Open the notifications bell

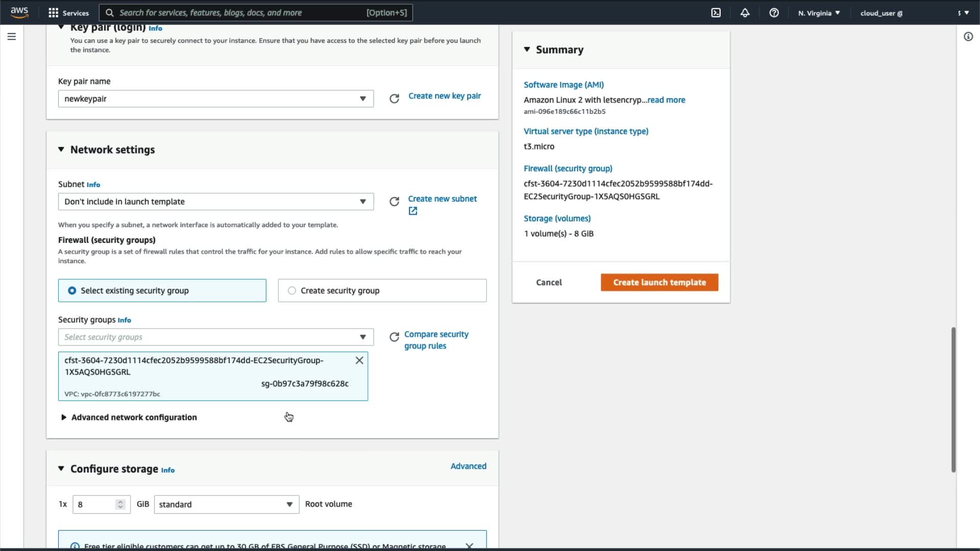coord(745,13)
